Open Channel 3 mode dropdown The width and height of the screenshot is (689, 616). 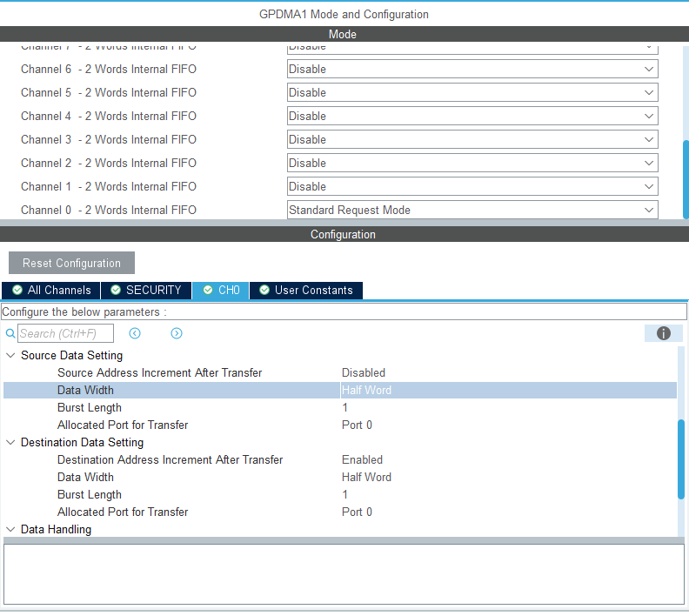tap(472, 139)
